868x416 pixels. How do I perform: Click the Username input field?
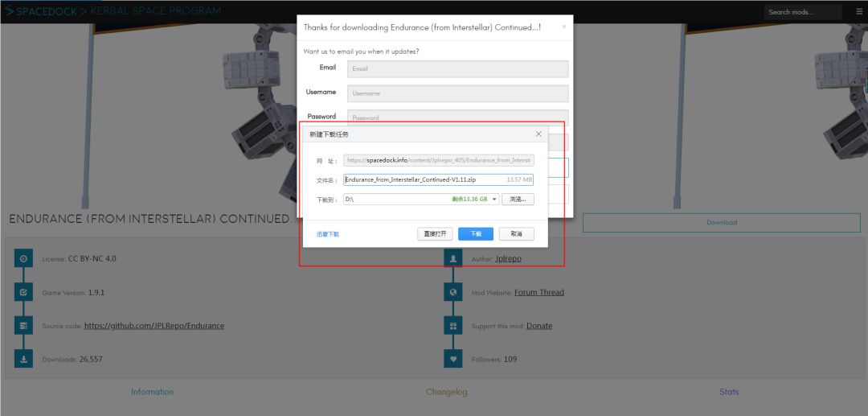(x=458, y=93)
